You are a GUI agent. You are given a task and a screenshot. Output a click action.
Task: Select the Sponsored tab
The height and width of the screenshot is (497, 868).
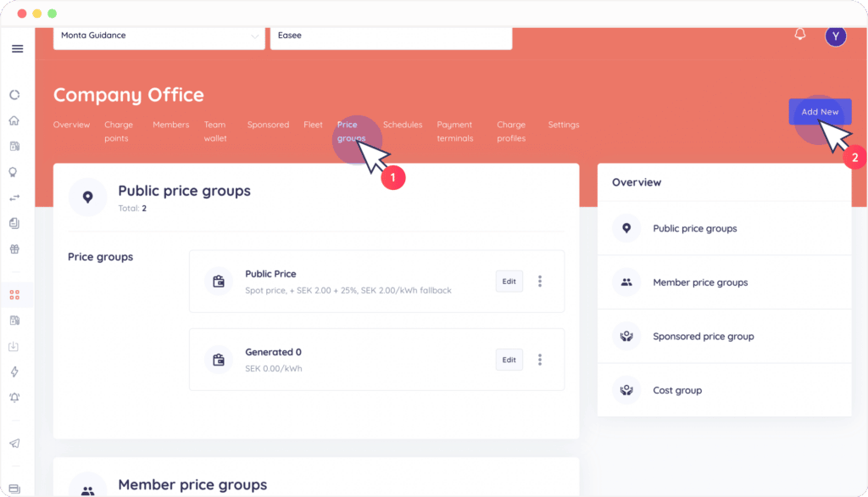(x=268, y=125)
